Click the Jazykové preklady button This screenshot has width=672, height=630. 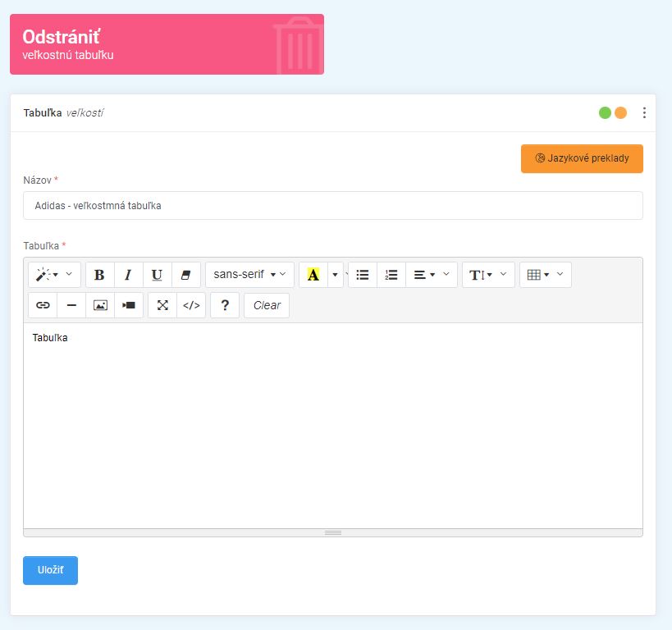[582, 158]
